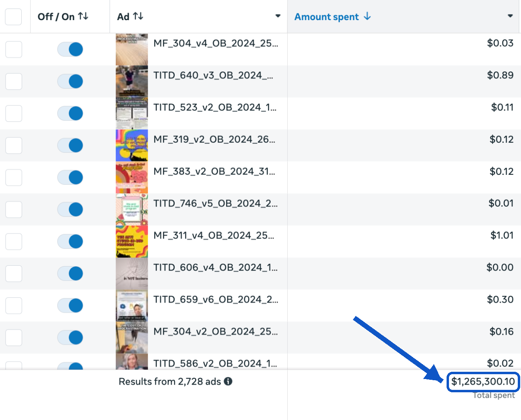Click the thumbnail of ad MF_311_v4

point(132,242)
